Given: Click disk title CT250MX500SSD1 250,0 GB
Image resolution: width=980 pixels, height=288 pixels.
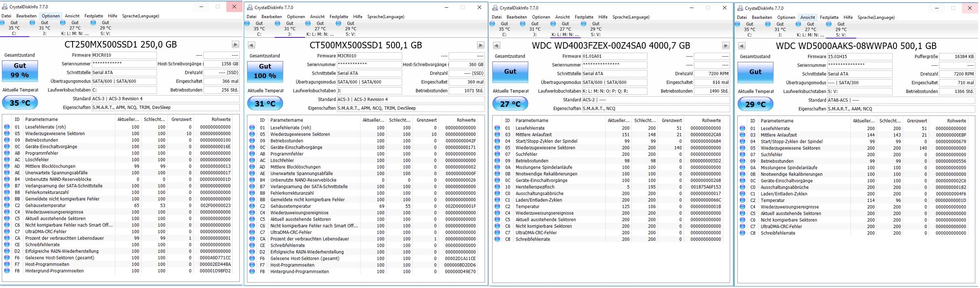Looking at the screenshot, I should point(121,45).
